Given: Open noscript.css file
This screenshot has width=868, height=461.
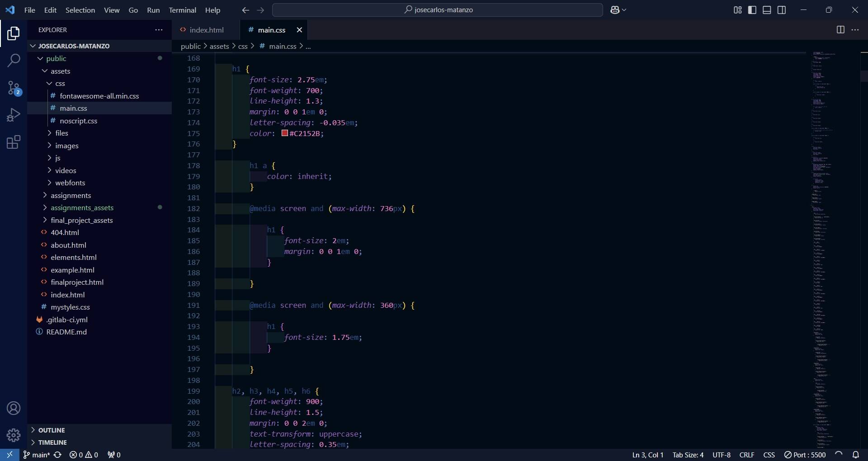Looking at the screenshot, I should pyautogui.click(x=99, y=121).
